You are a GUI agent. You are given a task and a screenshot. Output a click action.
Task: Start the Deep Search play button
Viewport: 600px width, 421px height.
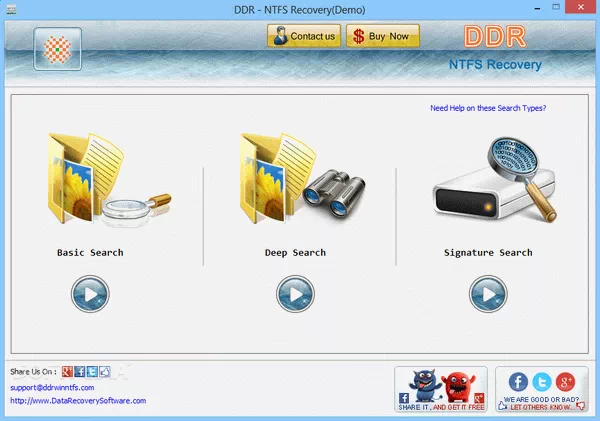click(295, 294)
